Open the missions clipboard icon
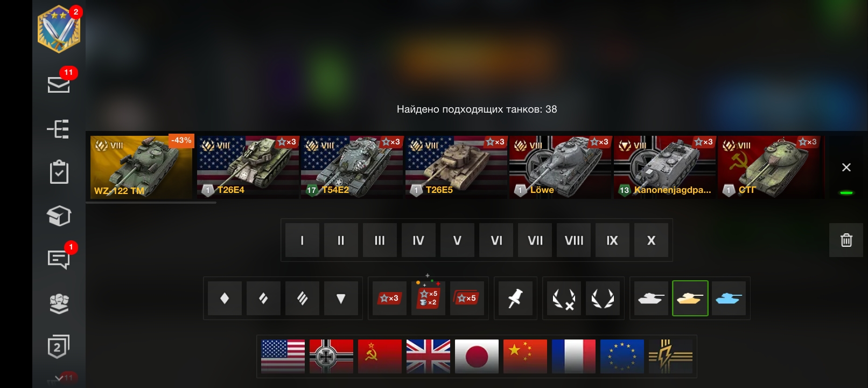The width and height of the screenshot is (868, 388). (x=59, y=172)
